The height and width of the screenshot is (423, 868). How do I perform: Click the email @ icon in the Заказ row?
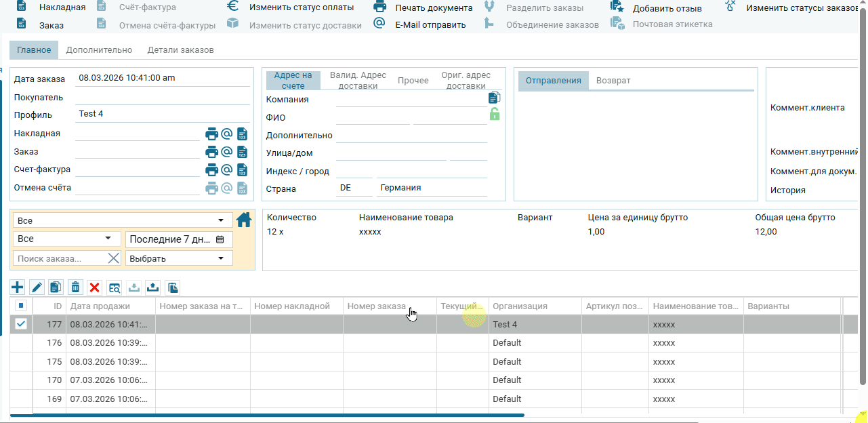[227, 152]
